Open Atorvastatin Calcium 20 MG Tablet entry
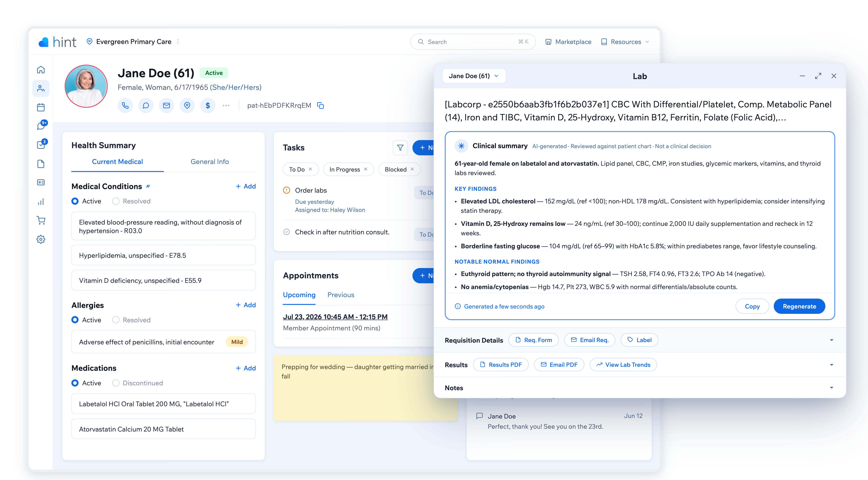The height and width of the screenshot is (480, 868). pos(163,429)
